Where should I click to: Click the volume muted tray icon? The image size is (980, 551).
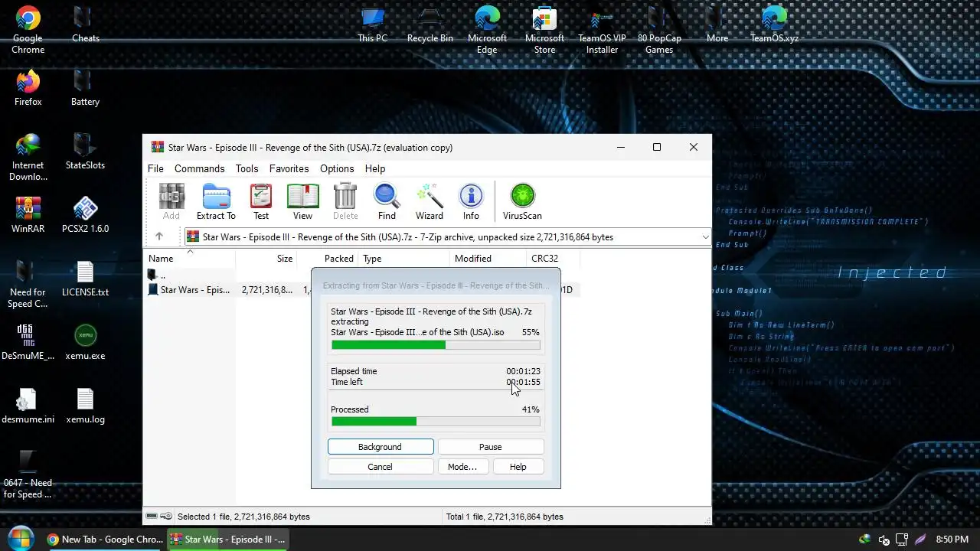[884, 540]
